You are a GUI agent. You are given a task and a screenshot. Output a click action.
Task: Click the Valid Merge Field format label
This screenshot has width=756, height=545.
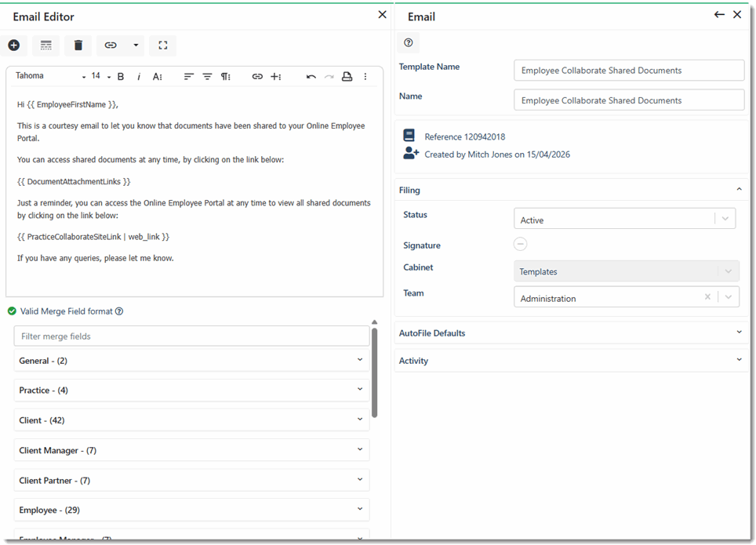[66, 311]
